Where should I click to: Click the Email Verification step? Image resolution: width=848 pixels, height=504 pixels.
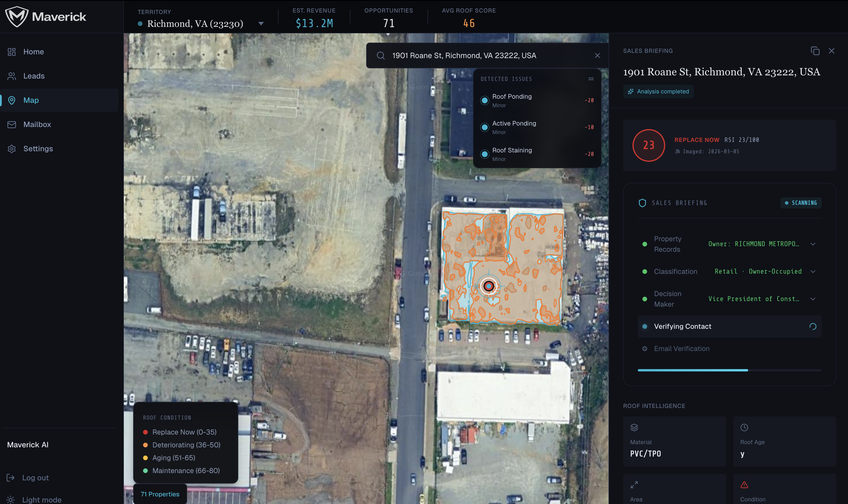click(x=681, y=348)
